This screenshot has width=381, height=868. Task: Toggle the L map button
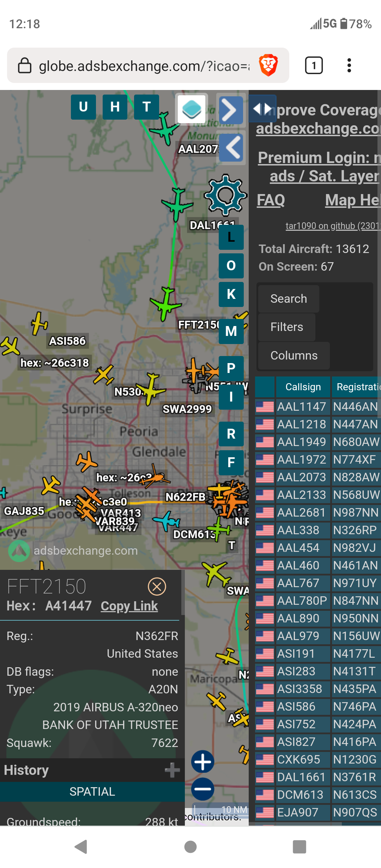[x=231, y=237]
